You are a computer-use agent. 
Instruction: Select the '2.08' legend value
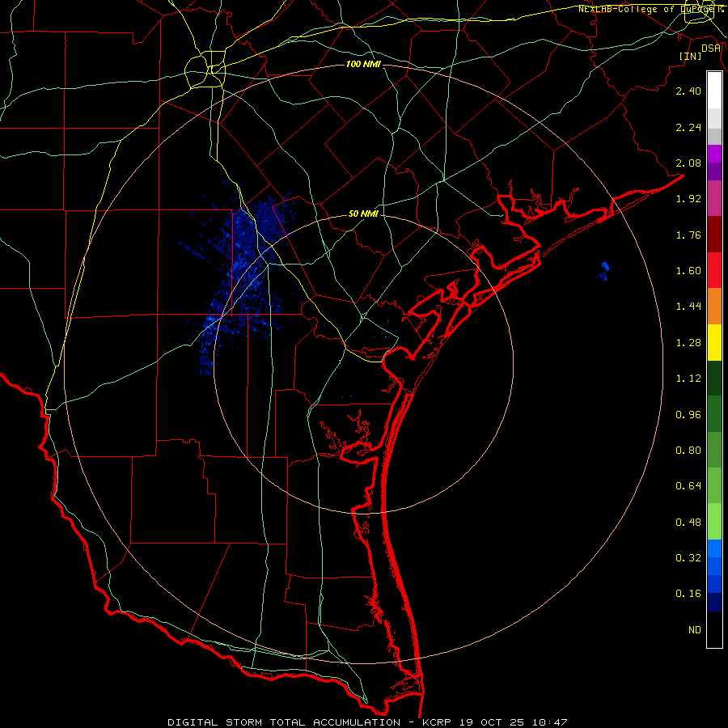[x=688, y=163]
